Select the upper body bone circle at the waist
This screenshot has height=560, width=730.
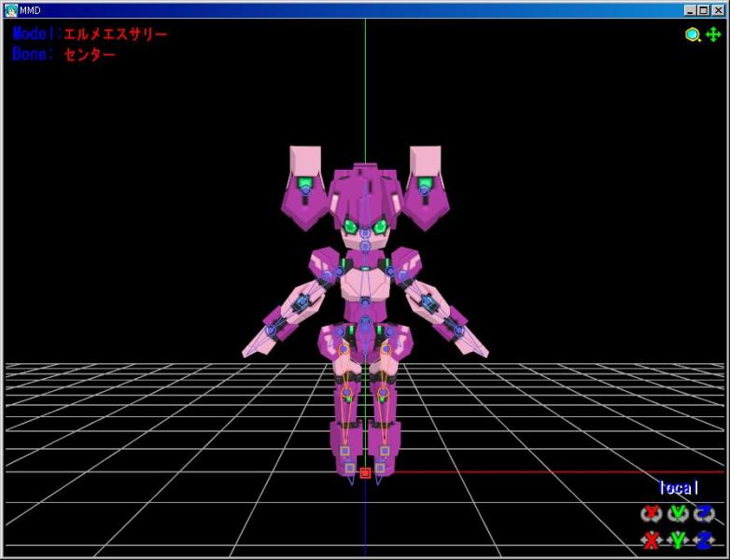[365, 302]
